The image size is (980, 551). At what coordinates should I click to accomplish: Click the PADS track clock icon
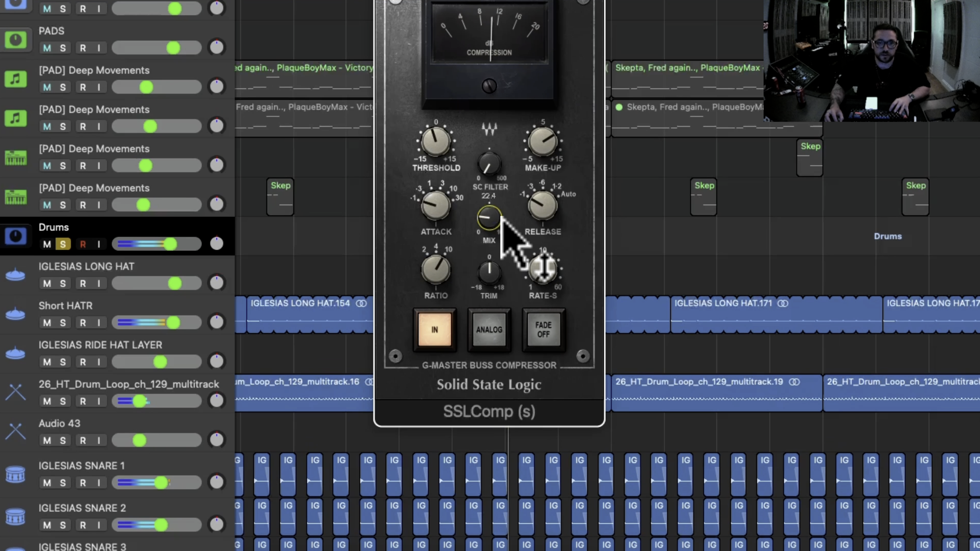tap(15, 40)
